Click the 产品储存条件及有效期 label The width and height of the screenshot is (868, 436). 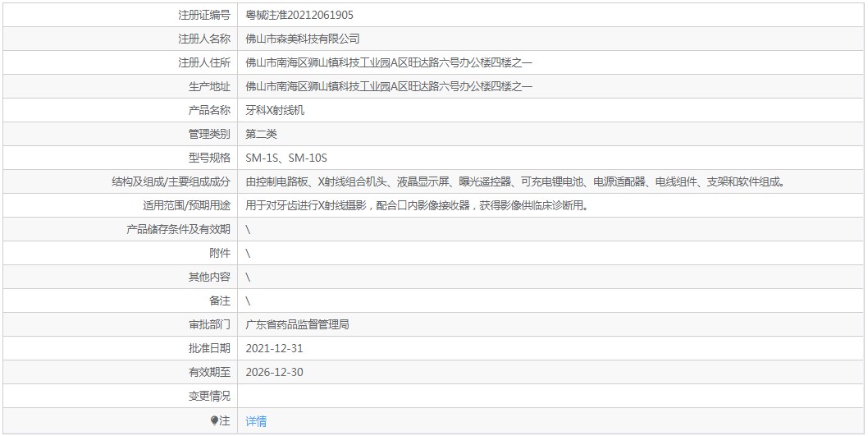point(178,229)
